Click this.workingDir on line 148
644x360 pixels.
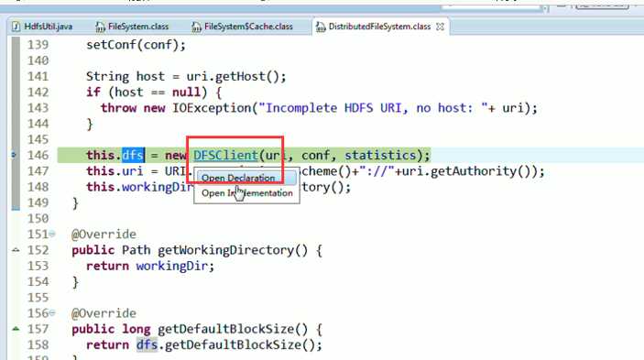139,187
